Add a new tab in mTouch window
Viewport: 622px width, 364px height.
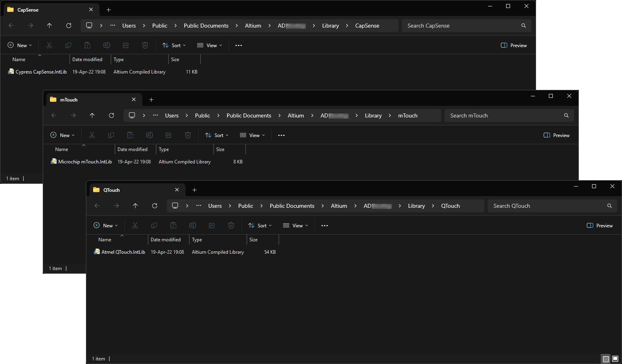[x=152, y=100]
